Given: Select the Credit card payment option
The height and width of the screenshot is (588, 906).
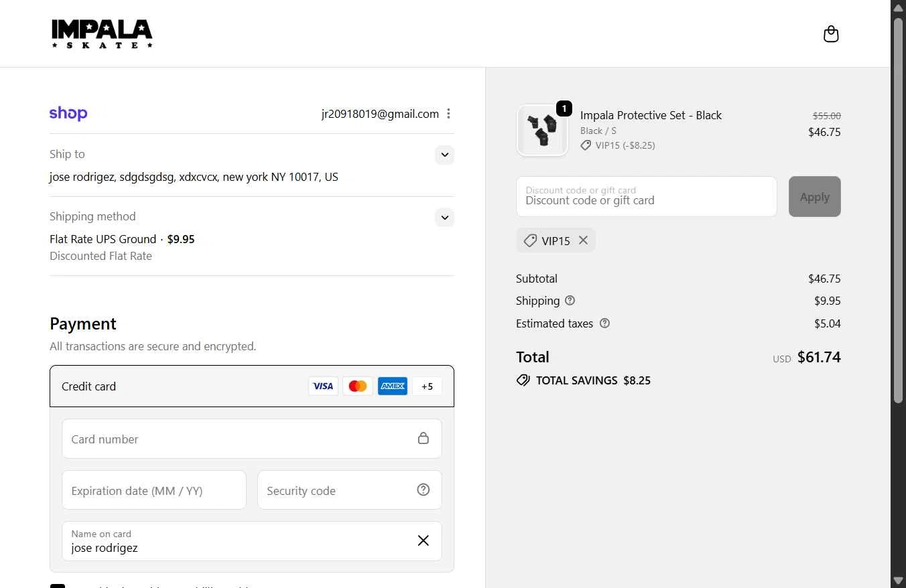Looking at the screenshot, I should [252, 386].
